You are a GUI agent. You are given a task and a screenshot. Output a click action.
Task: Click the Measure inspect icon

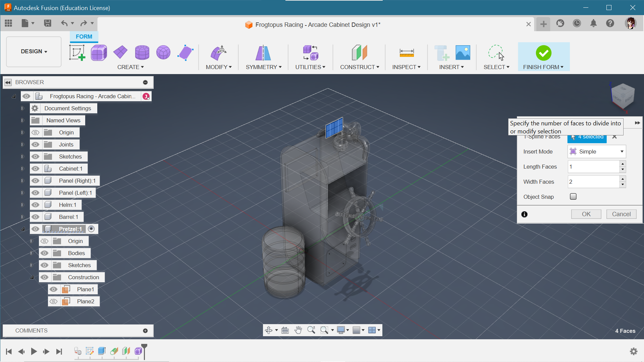[x=407, y=53]
